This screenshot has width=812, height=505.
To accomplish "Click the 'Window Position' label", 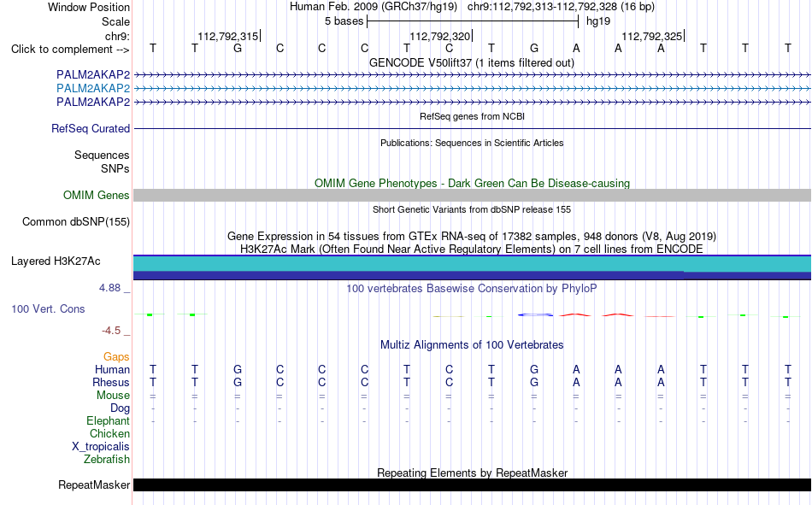I will pos(89,7).
